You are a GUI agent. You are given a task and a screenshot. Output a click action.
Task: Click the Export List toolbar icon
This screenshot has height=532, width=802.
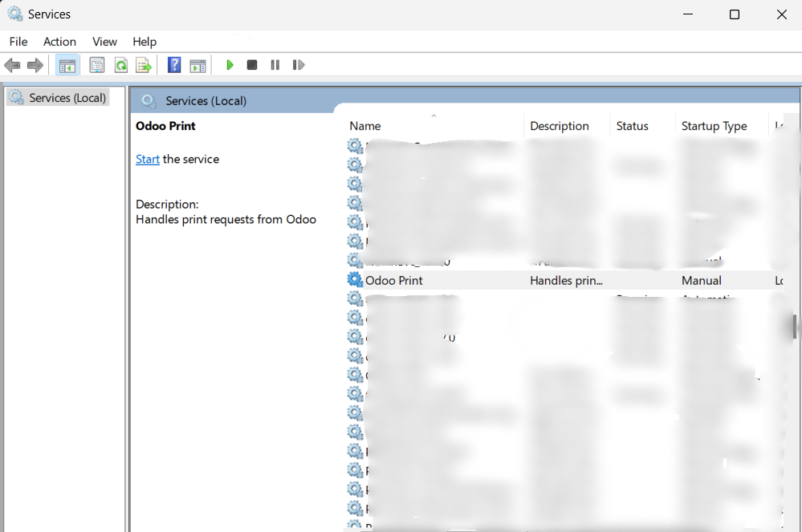click(x=144, y=65)
